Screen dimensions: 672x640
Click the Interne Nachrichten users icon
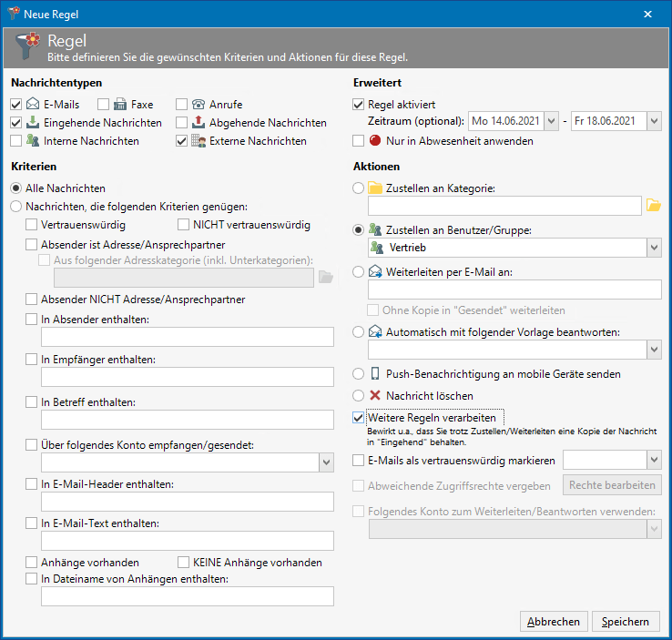[x=33, y=140]
